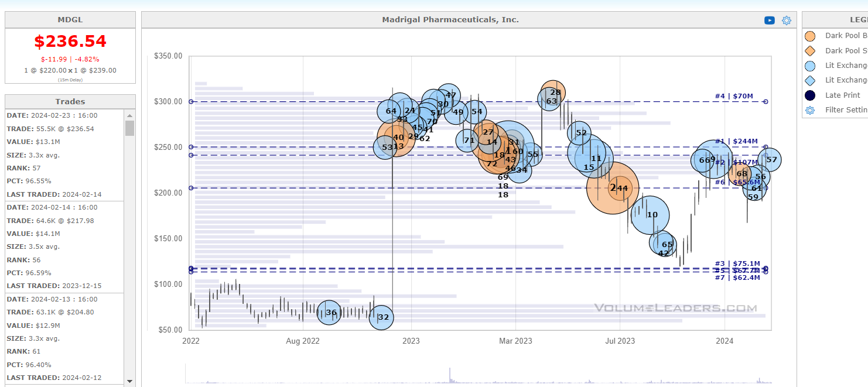Toggle Dark Pool orange diamond legend icon
The width and height of the screenshot is (868, 387).
[810, 51]
